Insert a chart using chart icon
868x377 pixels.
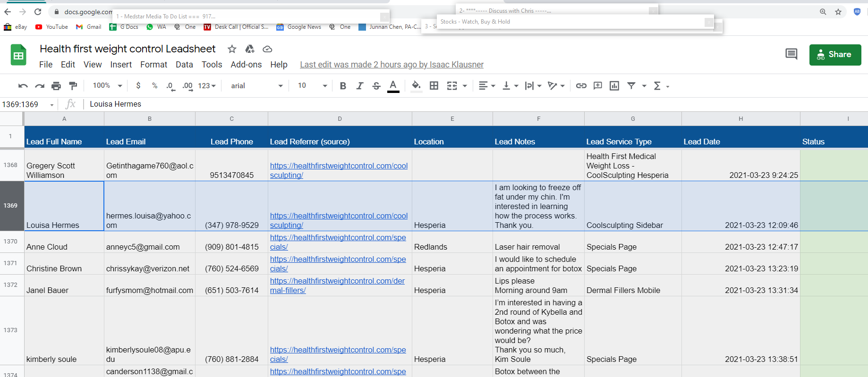[x=614, y=86]
